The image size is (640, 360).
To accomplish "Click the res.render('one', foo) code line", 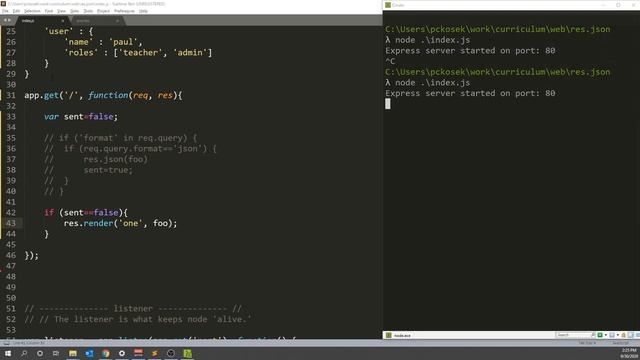I will (120, 223).
